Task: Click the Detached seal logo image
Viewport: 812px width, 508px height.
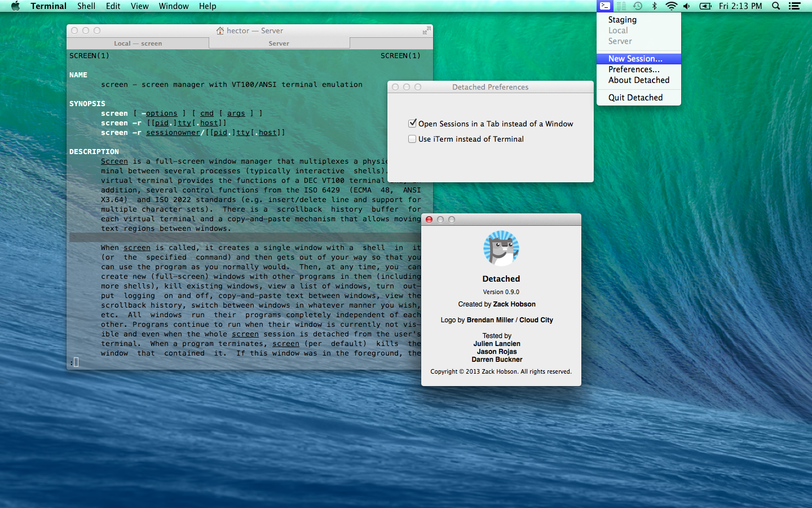Action: coord(501,248)
